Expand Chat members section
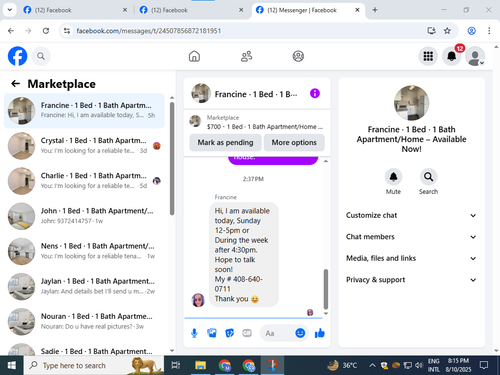 [x=411, y=237]
